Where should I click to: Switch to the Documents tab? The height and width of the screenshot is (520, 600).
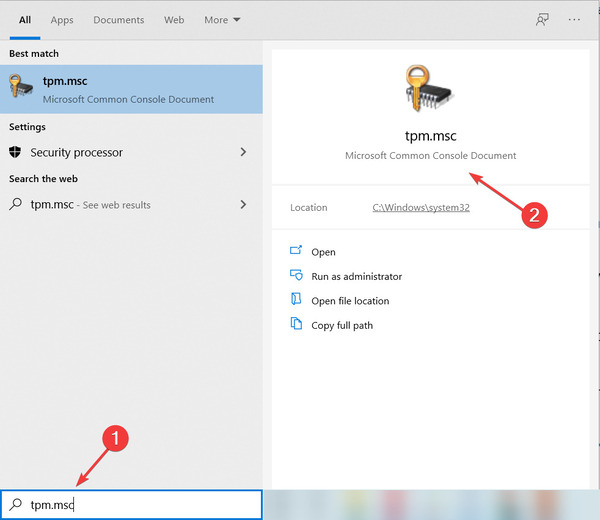tap(119, 20)
